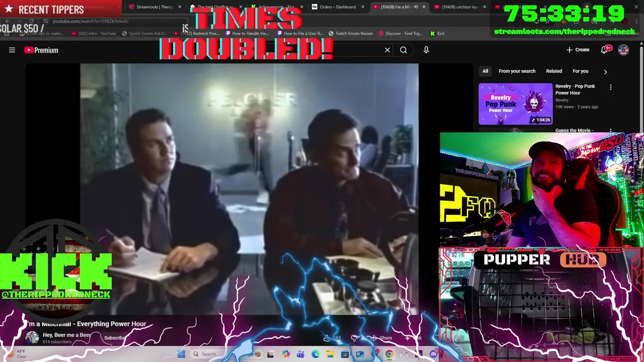Switch to Chrome in the taskbar
Screen dimensions: 644x362
389,354
